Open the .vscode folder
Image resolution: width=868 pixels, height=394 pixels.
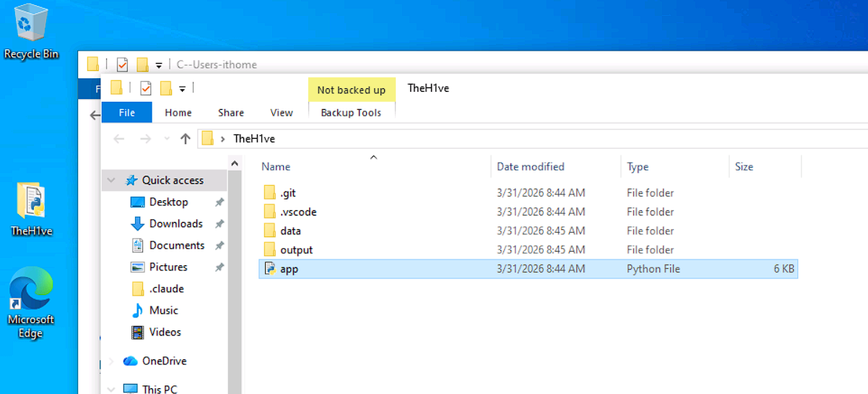click(x=529, y=212)
